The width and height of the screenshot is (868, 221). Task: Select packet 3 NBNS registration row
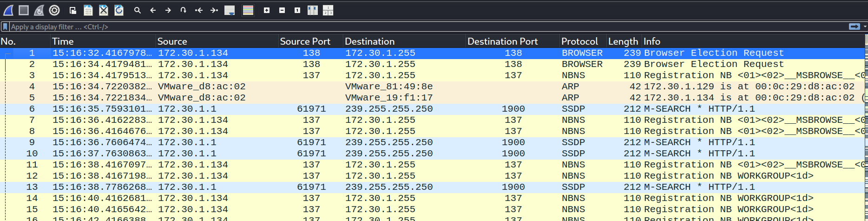[432, 75]
